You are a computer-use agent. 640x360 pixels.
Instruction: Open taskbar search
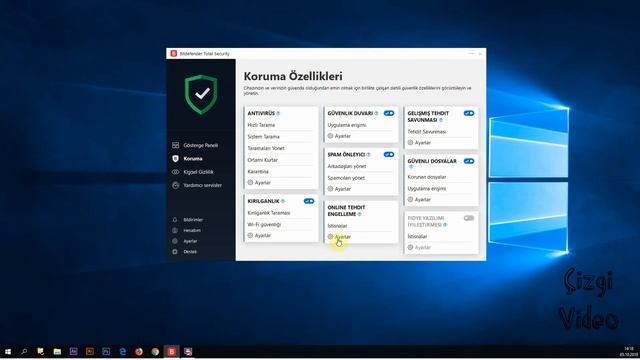[x=24, y=351]
